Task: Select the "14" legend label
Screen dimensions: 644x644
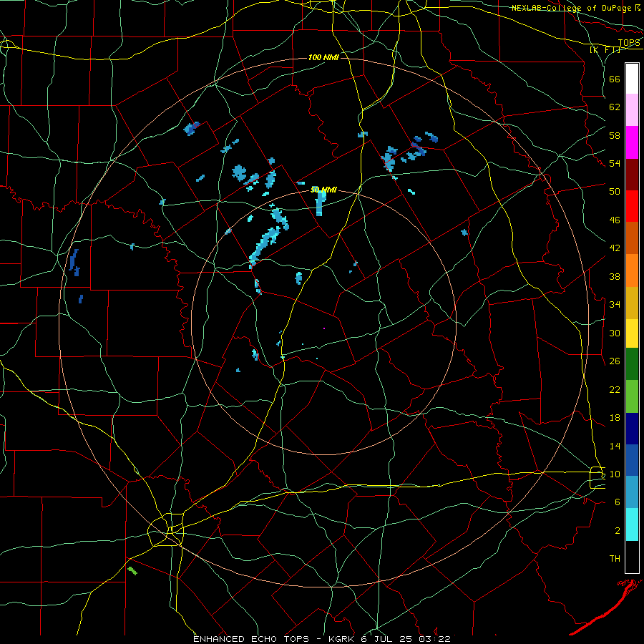Action: (615, 446)
